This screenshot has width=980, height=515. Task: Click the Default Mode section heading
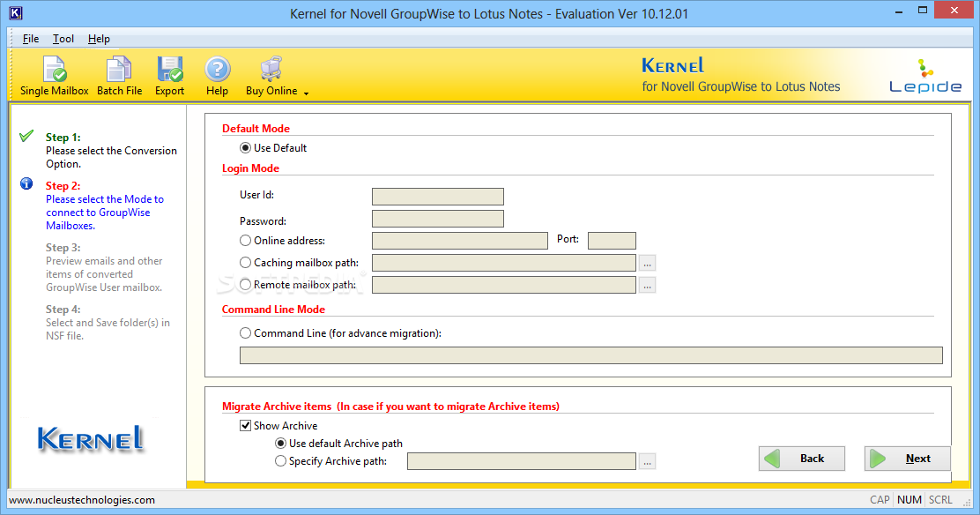click(x=256, y=128)
